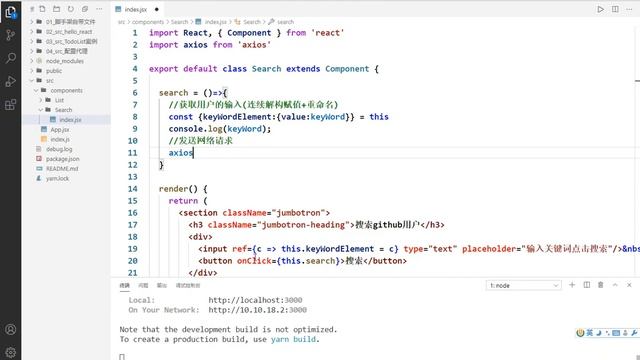The height and width of the screenshot is (360, 640).
Task: Open the Run and Debug view
Action: 11,81
